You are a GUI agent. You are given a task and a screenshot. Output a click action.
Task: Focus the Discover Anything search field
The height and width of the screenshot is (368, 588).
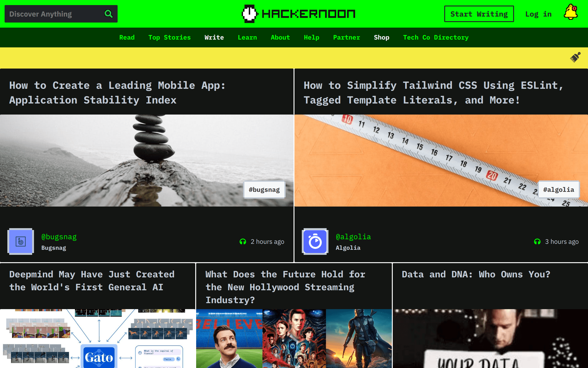(61, 14)
